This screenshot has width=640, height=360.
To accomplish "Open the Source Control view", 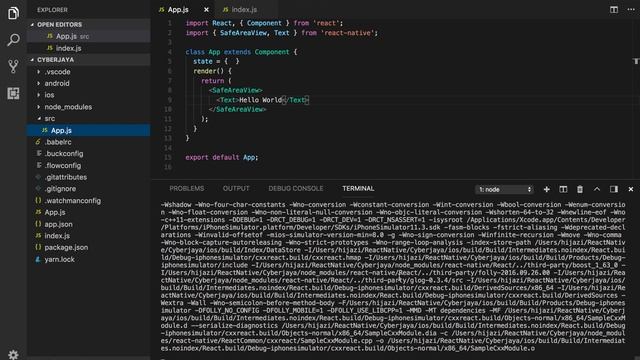I will pos(13,67).
